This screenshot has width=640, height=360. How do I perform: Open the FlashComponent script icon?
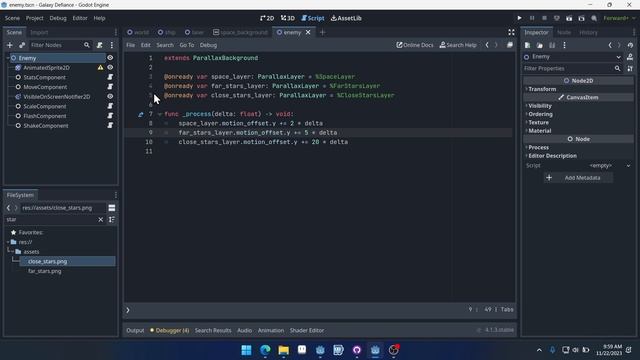110,116
